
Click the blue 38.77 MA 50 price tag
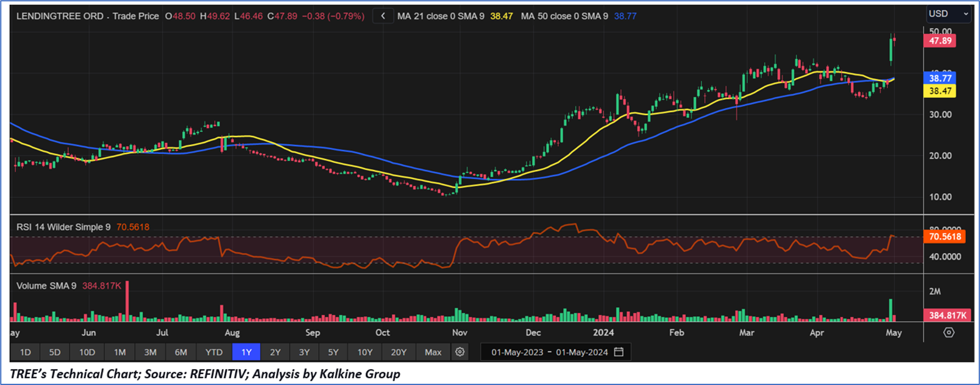(940, 78)
